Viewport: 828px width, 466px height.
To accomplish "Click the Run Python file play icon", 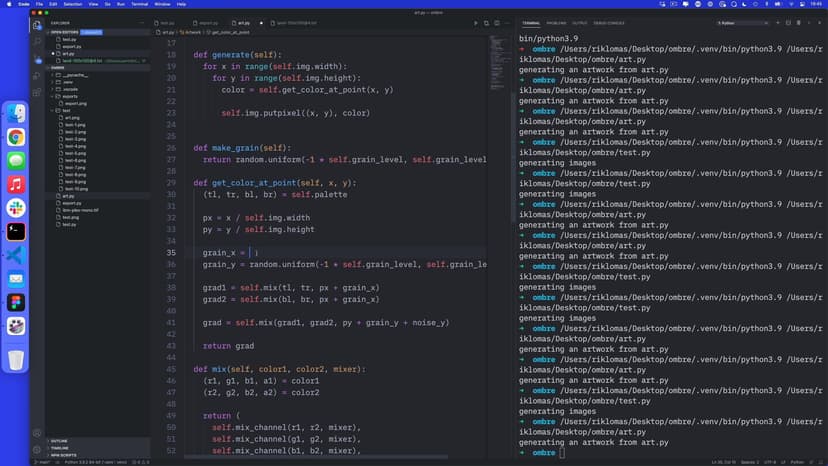I will point(476,22).
